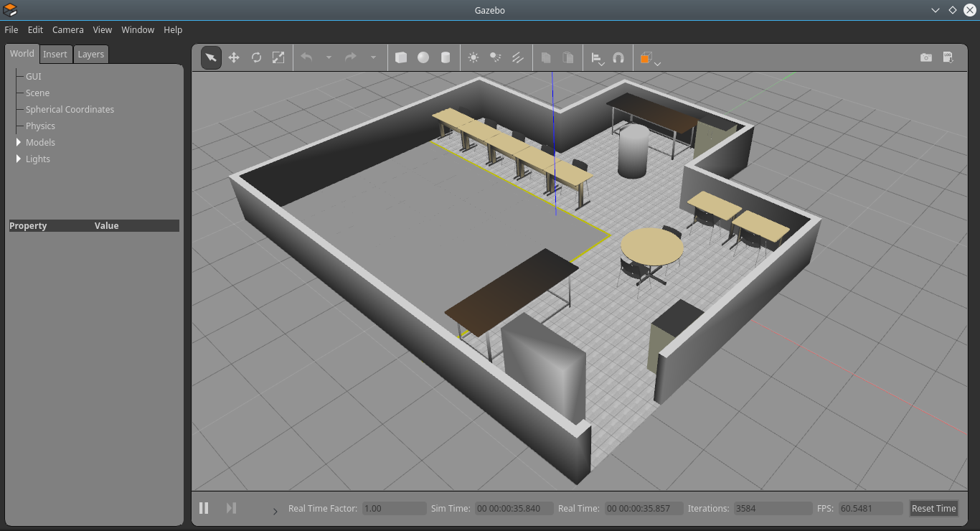Toggle the snap magnet tool
This screenshot has width=980, height=531.
(618, 57)
